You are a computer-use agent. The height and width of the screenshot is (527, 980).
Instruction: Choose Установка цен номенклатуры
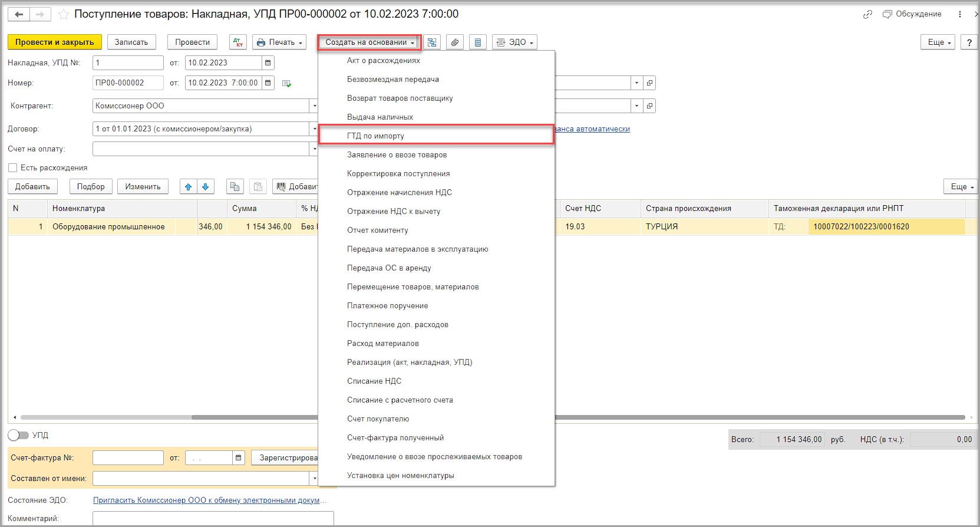pyautogui.click(x=436, y=476)
